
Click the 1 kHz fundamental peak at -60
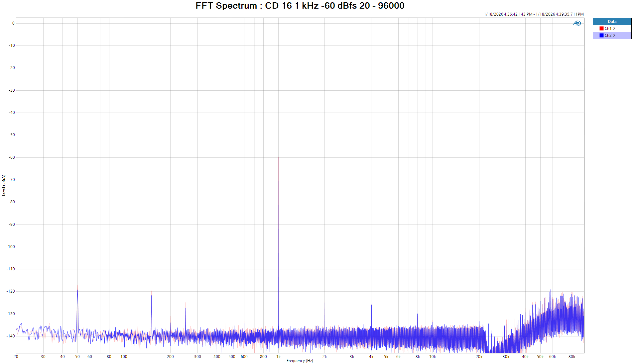point(278,158)
